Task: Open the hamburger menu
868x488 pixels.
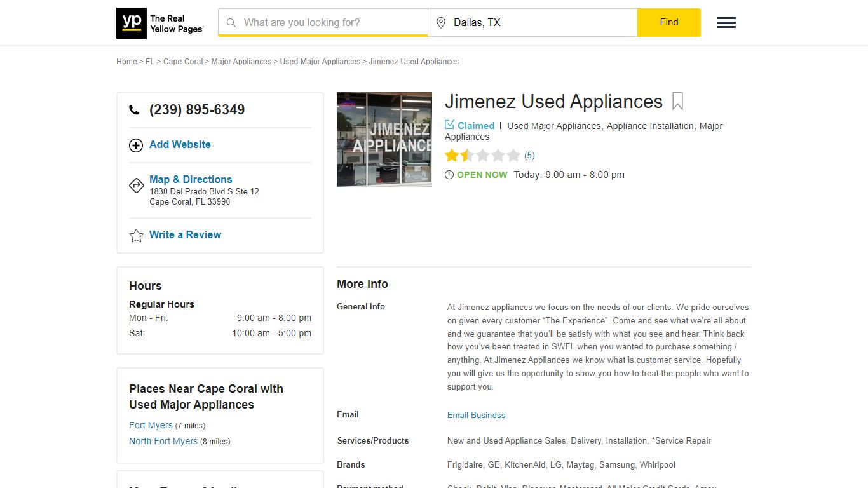Action: 726,23
